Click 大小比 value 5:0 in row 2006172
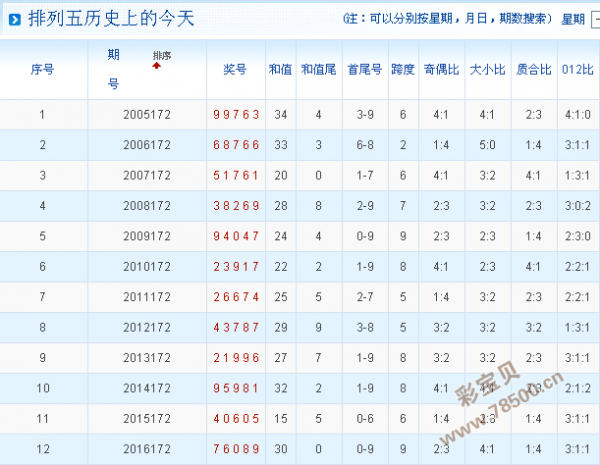Viewport: 600px width, 465px height. pyautogui.click(x=488, y=145)
